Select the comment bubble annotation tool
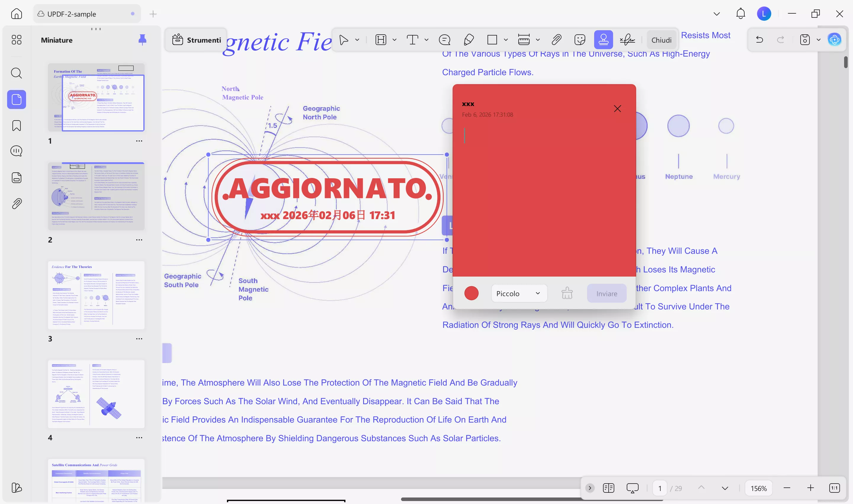853x504 pixels. 445,40
